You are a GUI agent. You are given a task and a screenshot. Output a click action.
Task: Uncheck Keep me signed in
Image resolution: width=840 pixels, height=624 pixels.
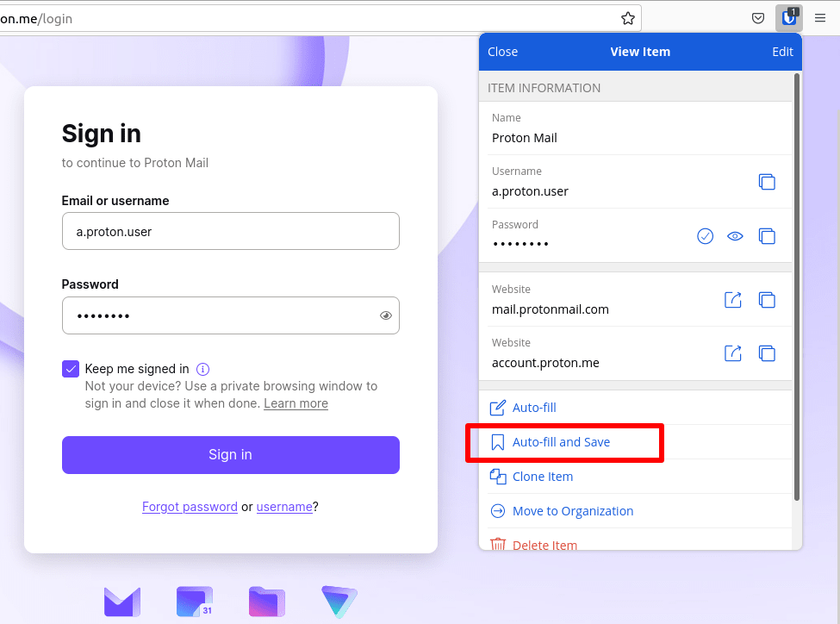pyautogui.click(x=70, y=368)
